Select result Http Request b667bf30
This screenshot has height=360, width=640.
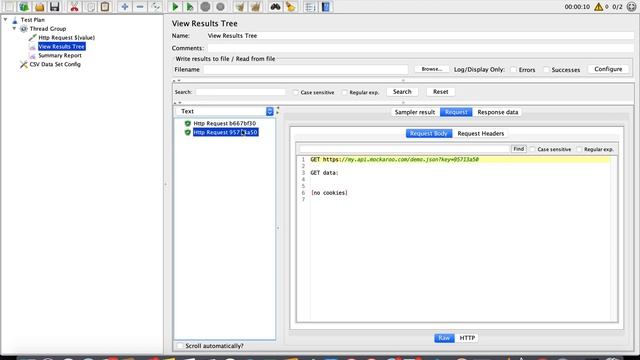point(225,123)
